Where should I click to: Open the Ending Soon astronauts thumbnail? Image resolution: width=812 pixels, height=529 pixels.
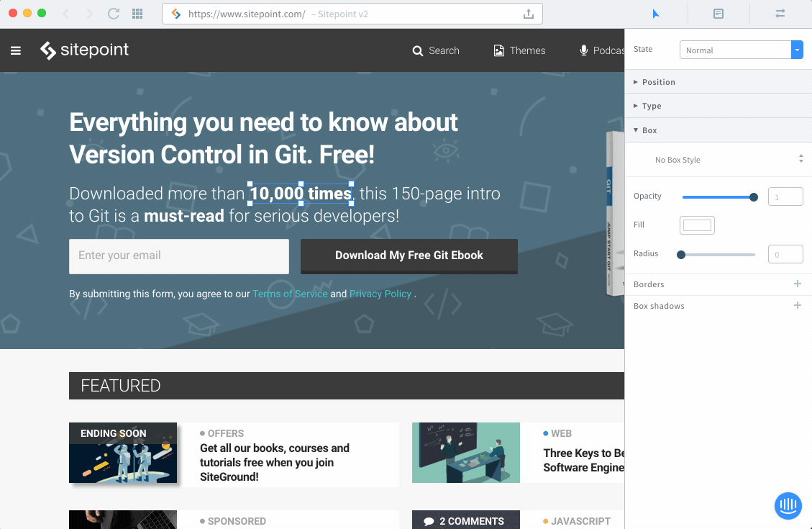[123, 453]
